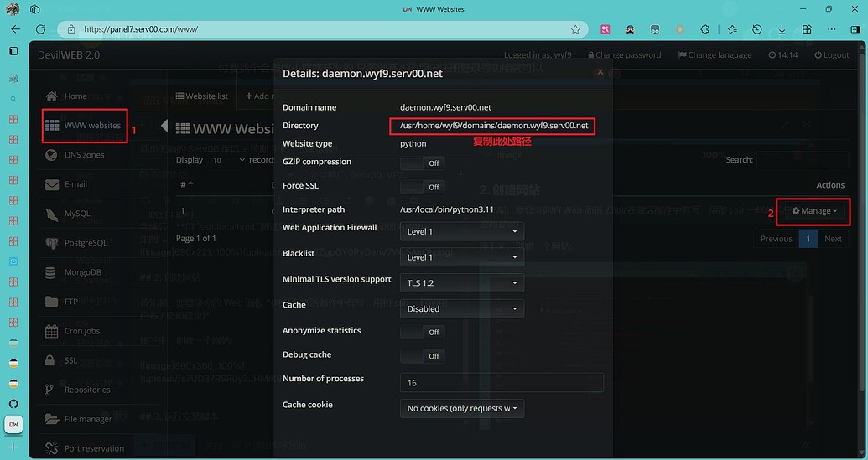
Task: Open browser history clock icon
Action: [x=757, y=29]
